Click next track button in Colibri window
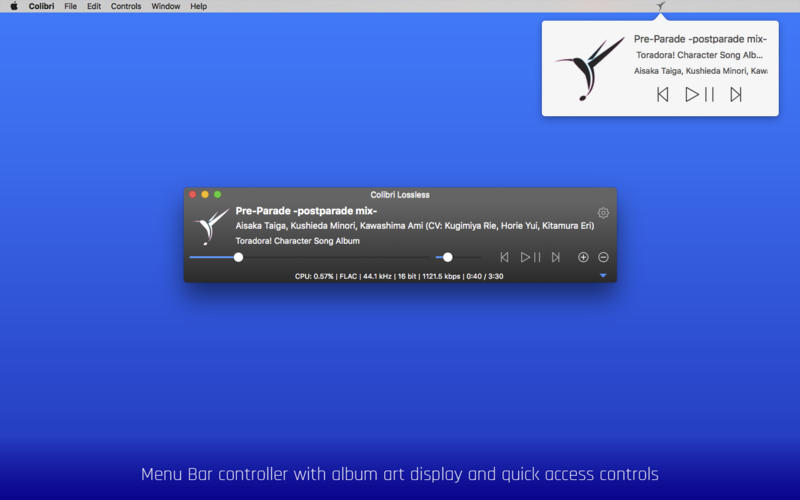This screenshot has height=500, width=800. (556, 257)
